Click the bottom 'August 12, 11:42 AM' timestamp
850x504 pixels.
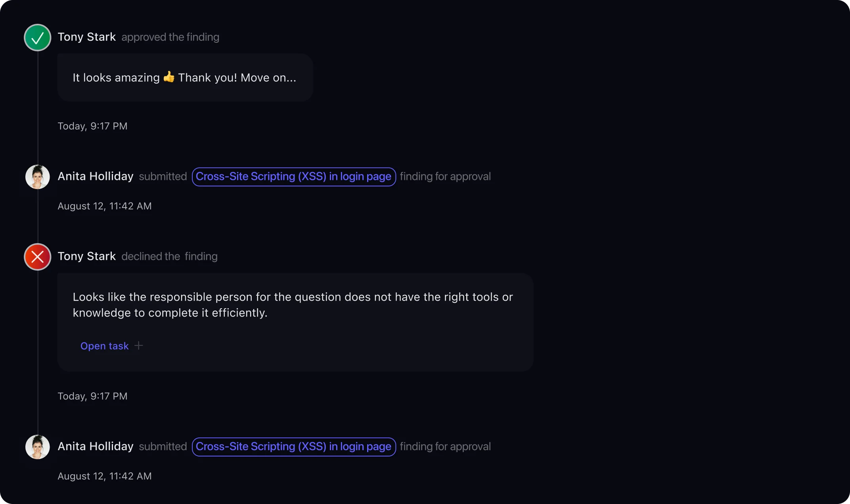tap(105, 476)
